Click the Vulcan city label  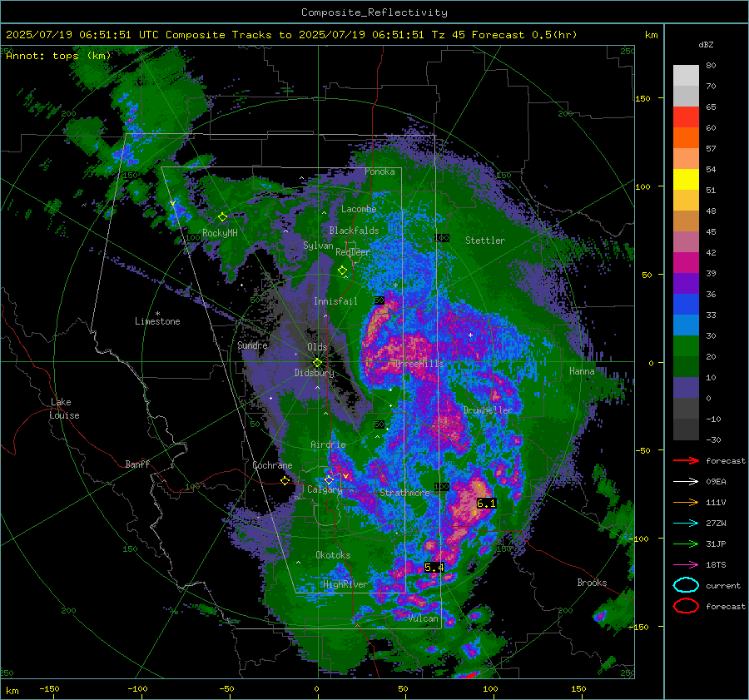423,618
